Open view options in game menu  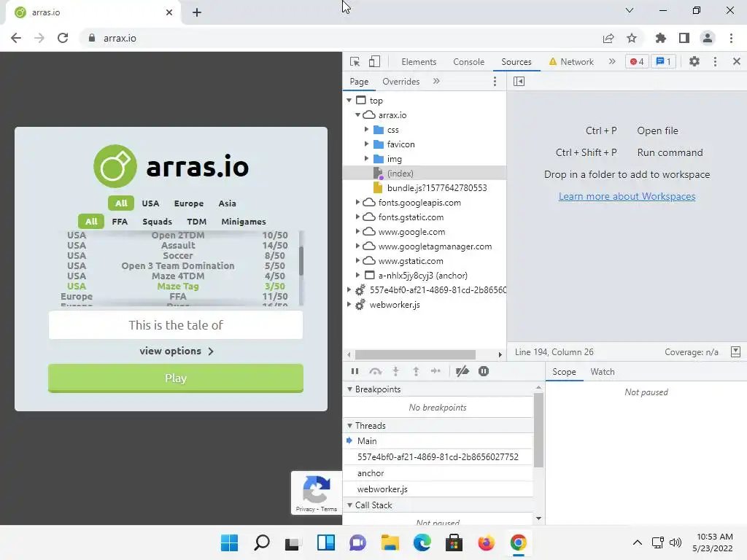pyautogui.click(x=177, y=351)
